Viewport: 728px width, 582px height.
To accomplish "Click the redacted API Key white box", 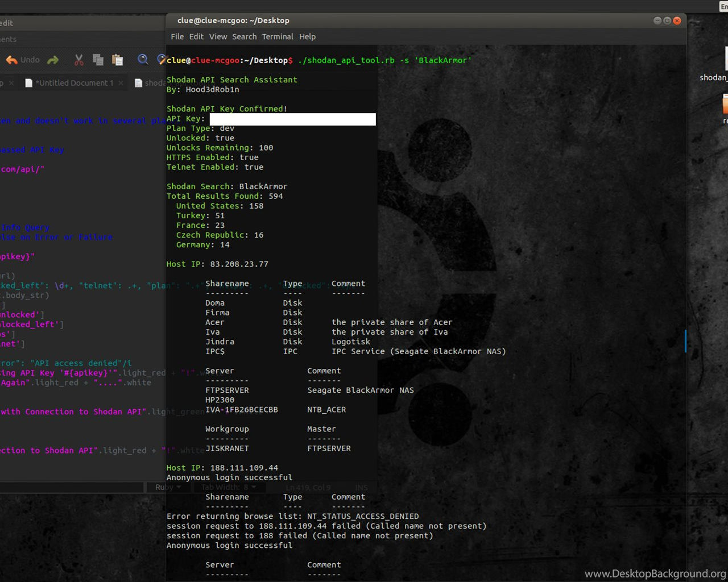I will point(292,119).
